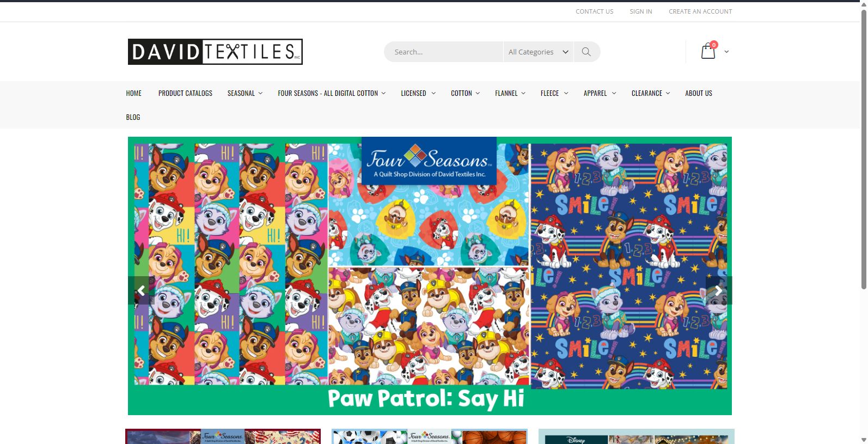Expand the Fleece menu
868x444 pixels.
click(x=554, y=93)
